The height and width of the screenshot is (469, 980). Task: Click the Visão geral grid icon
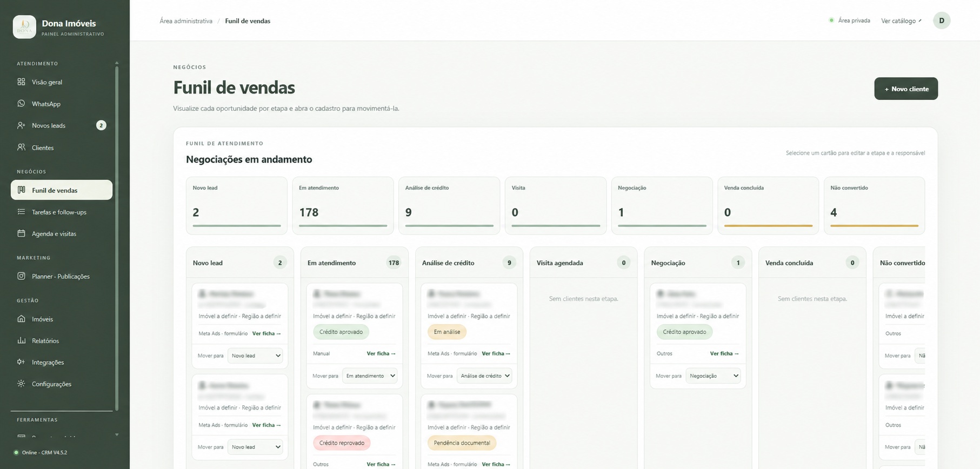[21, 82]
